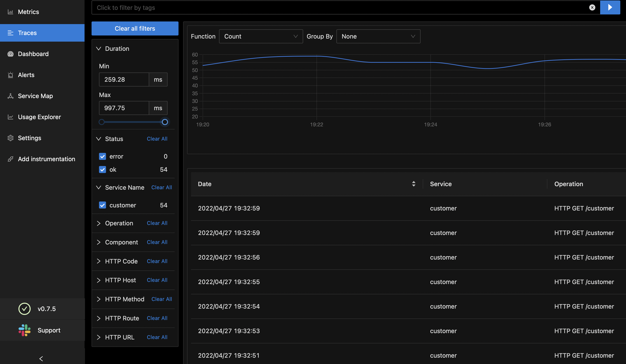Collapse the Service Name filter section
The image size is (626, 364).
coord(99,187)
